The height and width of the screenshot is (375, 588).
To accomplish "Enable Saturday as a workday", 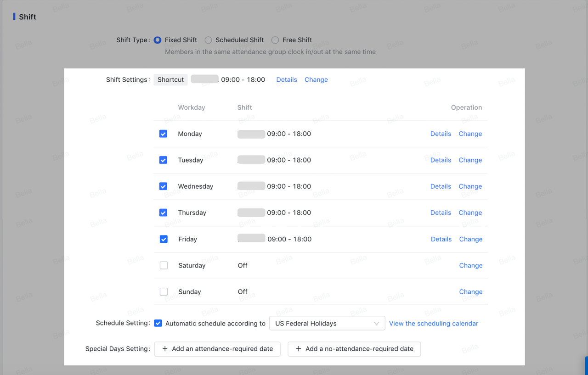I will (x=164, y=265).
